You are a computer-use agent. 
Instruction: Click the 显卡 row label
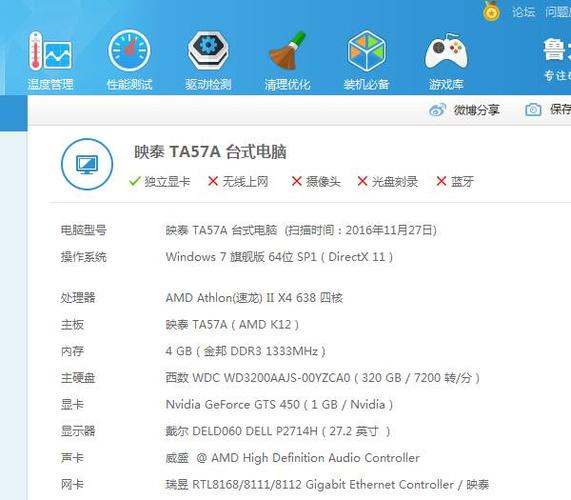point(72,405)
